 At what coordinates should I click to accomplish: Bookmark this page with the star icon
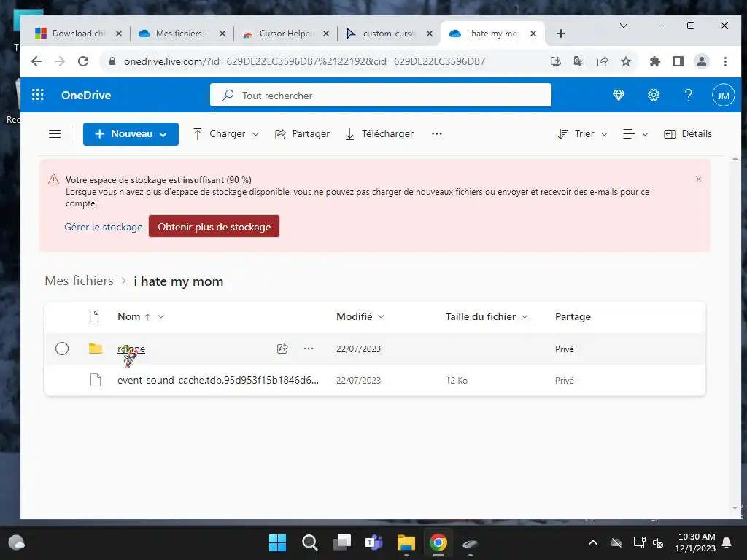(626, 61)
